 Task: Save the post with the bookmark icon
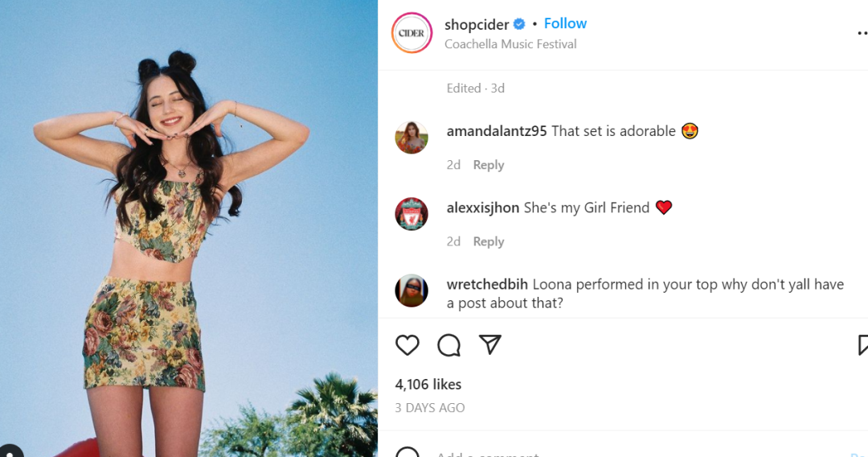pyautogui.click(x=863, y=345)
